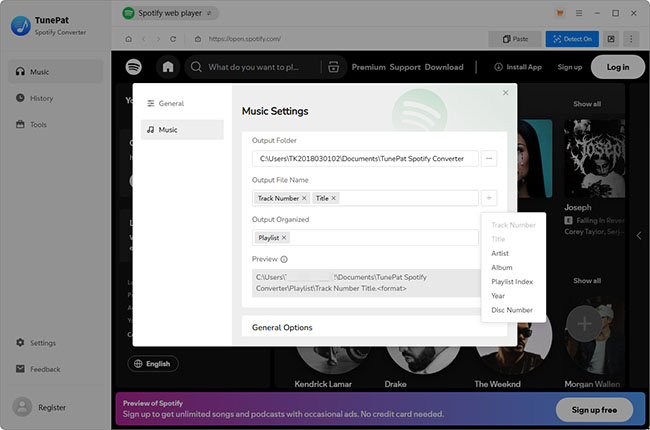This screenshot has height=430, width=650.
Task: Remove the Track Number tag
Action: coord(304,198)
